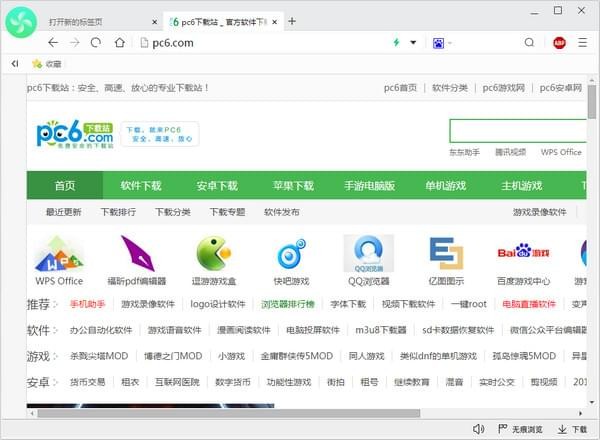Click the green 浏览器排行榜 link
This screenshot has height=440, width=600.
[x=288, y=304]
